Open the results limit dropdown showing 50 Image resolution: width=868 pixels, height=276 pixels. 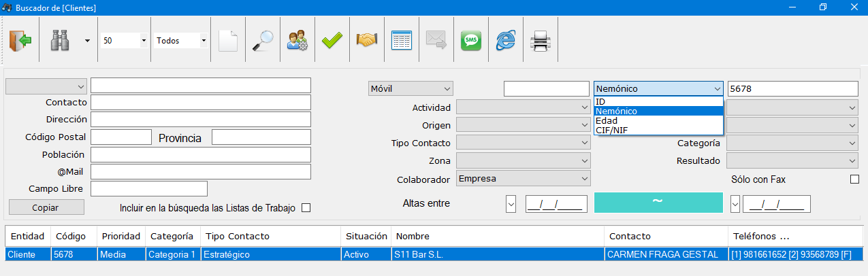144,41
